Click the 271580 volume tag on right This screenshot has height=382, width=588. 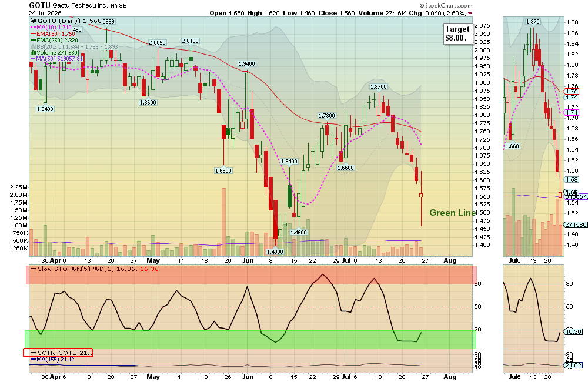point(576,225)
